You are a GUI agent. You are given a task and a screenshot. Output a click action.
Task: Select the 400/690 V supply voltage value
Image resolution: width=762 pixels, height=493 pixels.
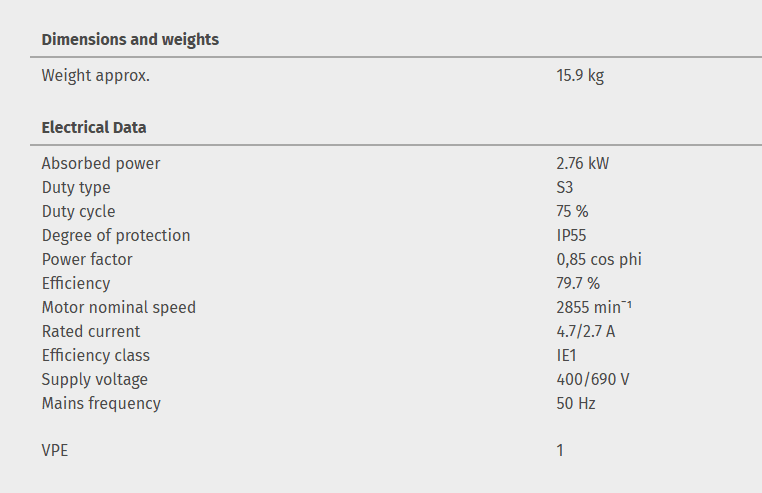(x=593, y=379)
